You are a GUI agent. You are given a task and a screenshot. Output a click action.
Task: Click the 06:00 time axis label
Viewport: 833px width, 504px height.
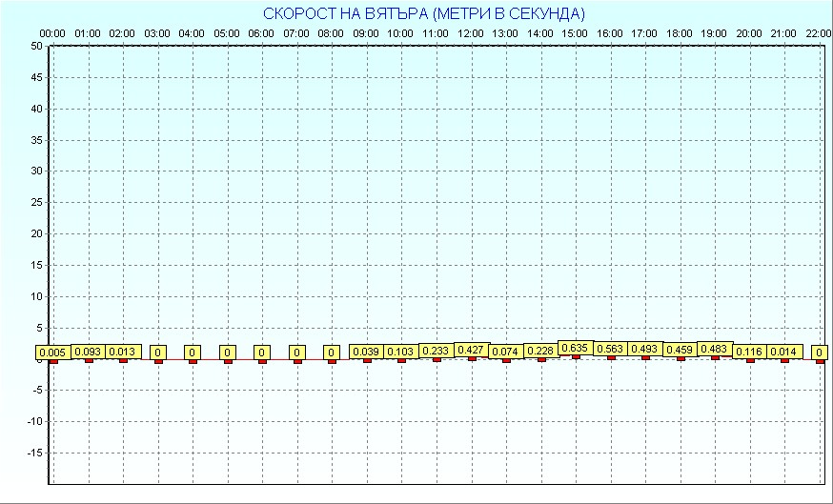(x=261, y=33)
